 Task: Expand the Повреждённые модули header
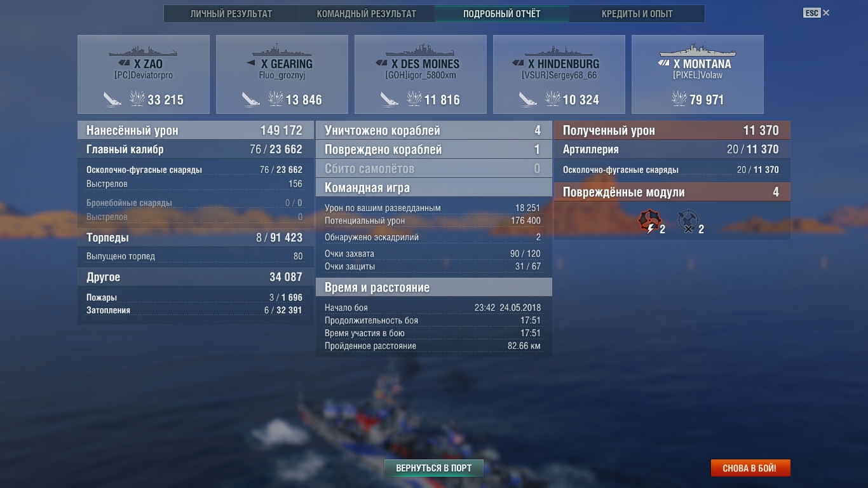[672, 192]
